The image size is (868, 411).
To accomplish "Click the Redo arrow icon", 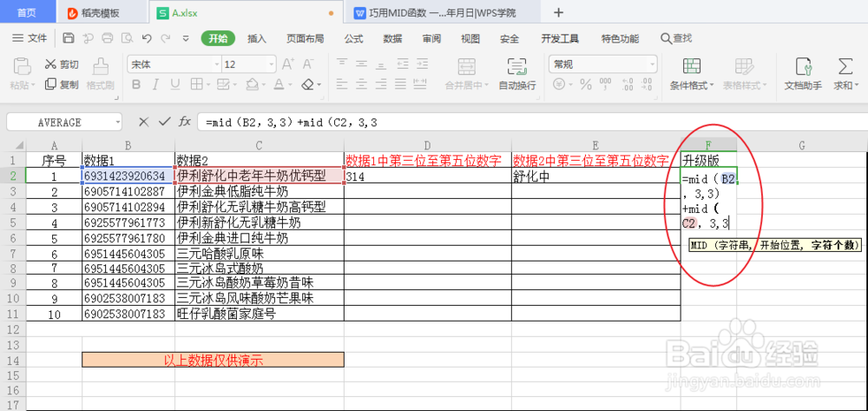I will click(166, 38).
